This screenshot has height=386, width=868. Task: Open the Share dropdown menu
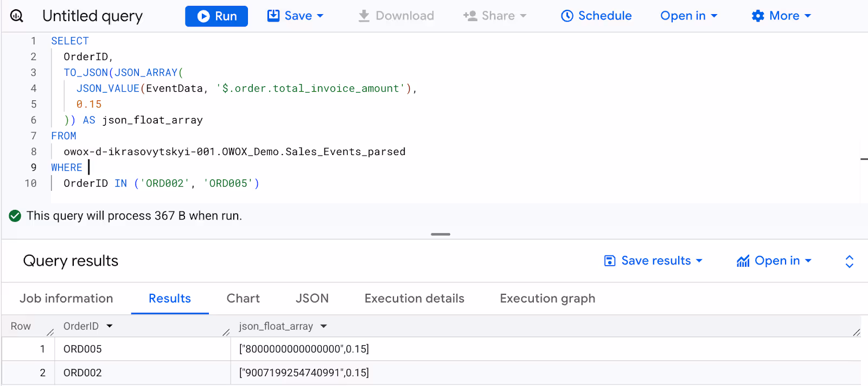coord(495,16)
